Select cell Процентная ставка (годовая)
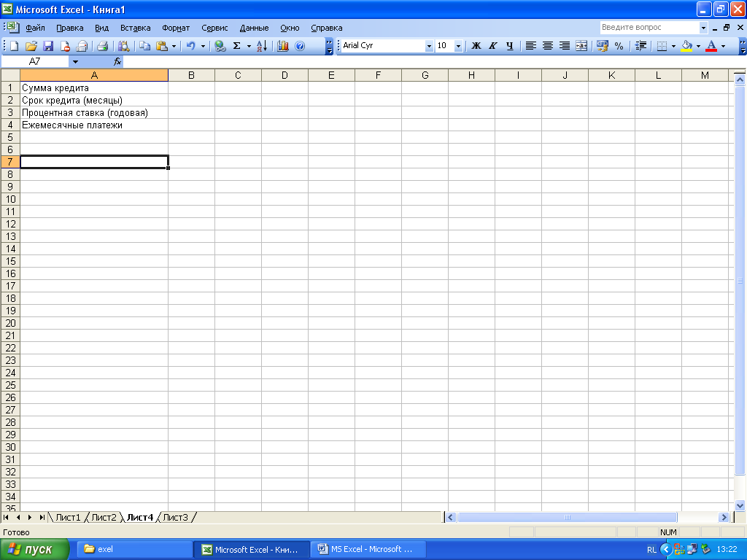 click(x=94, y=112)
